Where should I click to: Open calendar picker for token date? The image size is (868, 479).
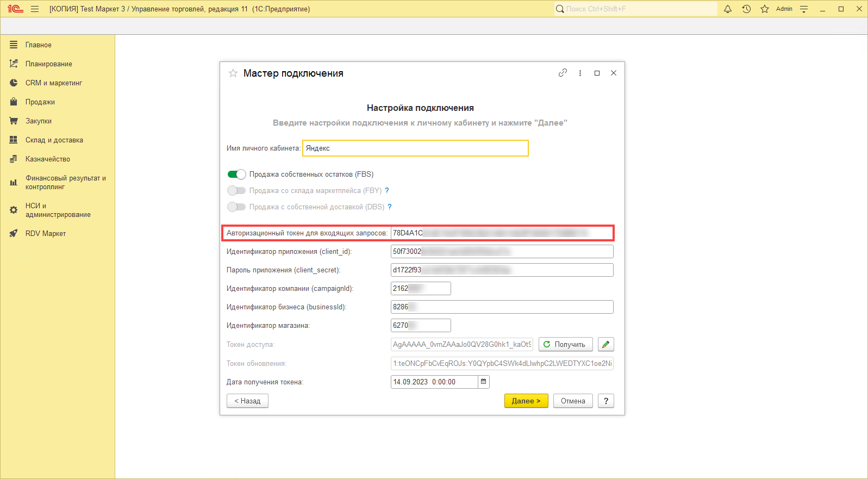[483, 382]
